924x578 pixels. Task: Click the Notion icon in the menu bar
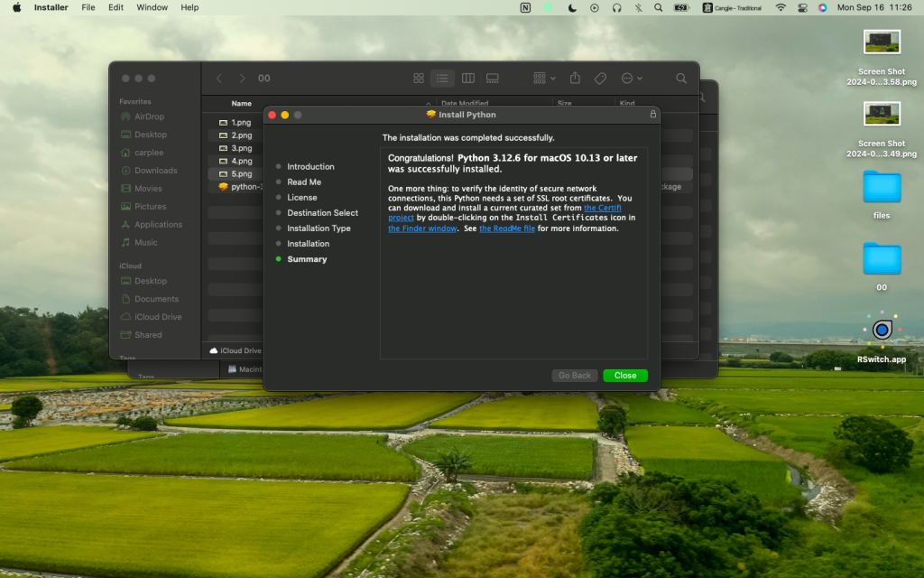525,7
